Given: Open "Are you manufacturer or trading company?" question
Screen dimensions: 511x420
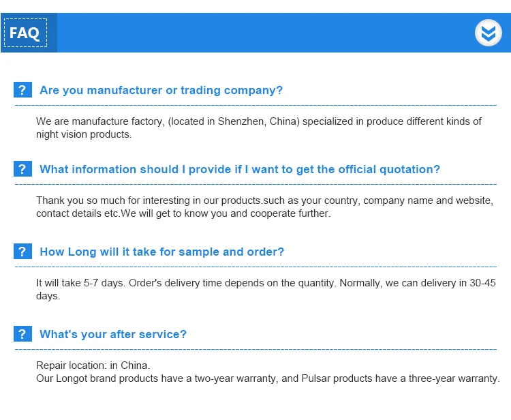Looking at the screenshot, I should [161, 90].
